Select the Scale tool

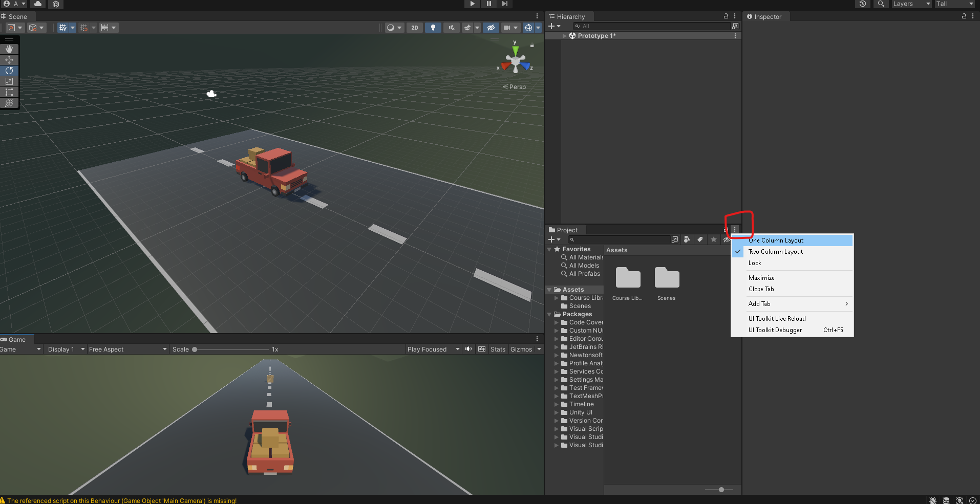tap(9, 81)
